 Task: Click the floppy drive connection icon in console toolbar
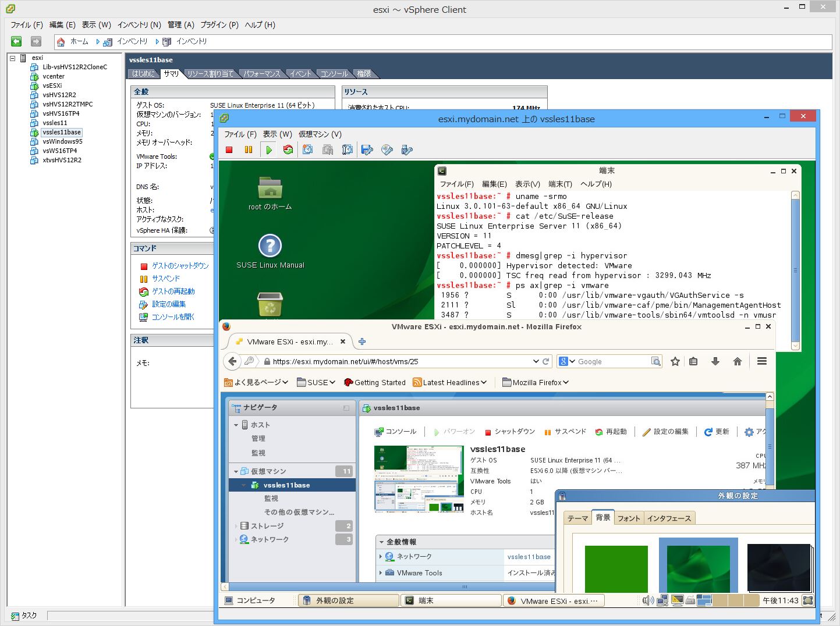pyautogui.click(x=367, y=150)
